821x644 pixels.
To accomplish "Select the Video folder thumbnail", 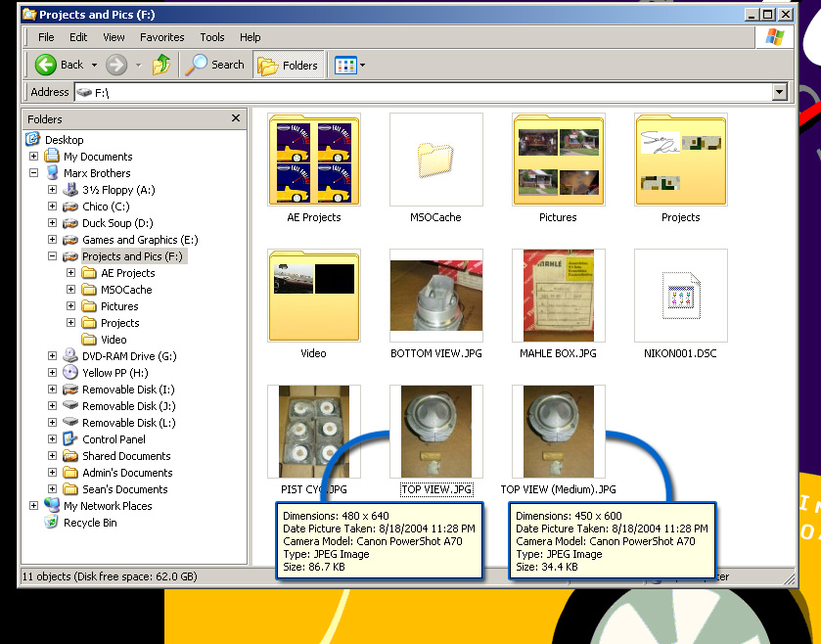I will point(314,296).
